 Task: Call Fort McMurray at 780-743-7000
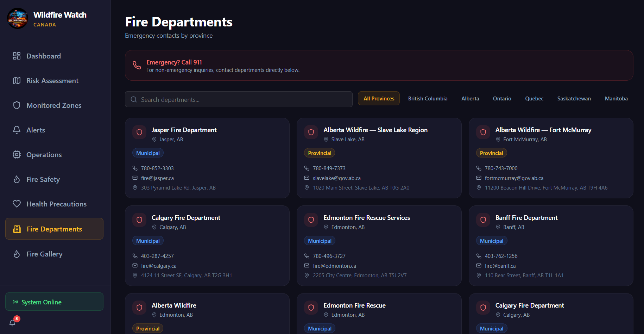pos(501,168)
